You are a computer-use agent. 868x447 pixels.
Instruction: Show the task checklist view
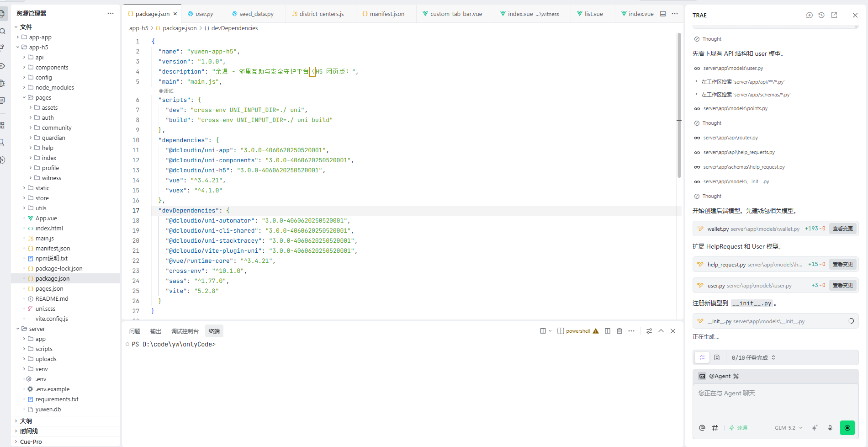point(702,357)
